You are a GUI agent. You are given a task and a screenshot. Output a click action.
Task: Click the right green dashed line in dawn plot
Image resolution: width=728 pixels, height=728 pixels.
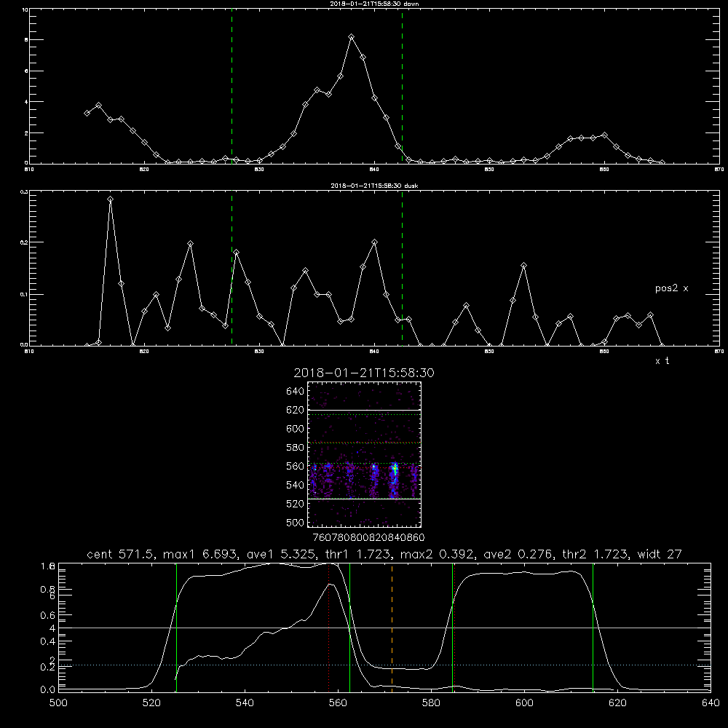[x=402, y=87]
